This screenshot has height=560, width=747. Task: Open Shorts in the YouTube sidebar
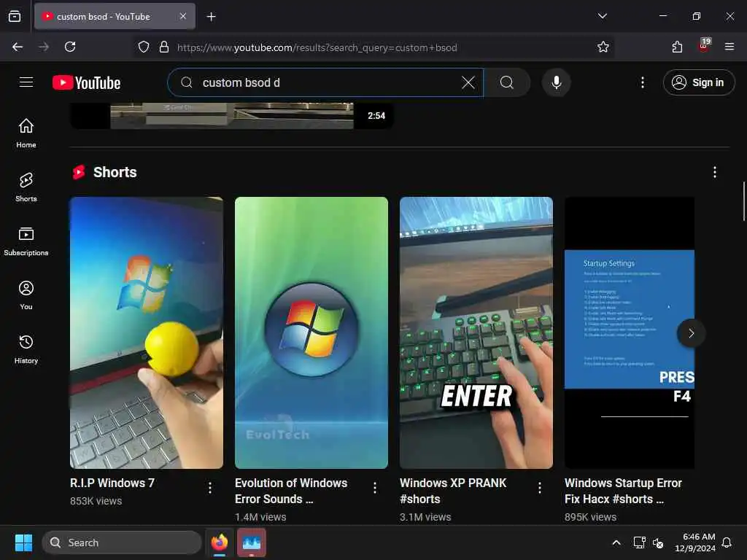[26, 187]
